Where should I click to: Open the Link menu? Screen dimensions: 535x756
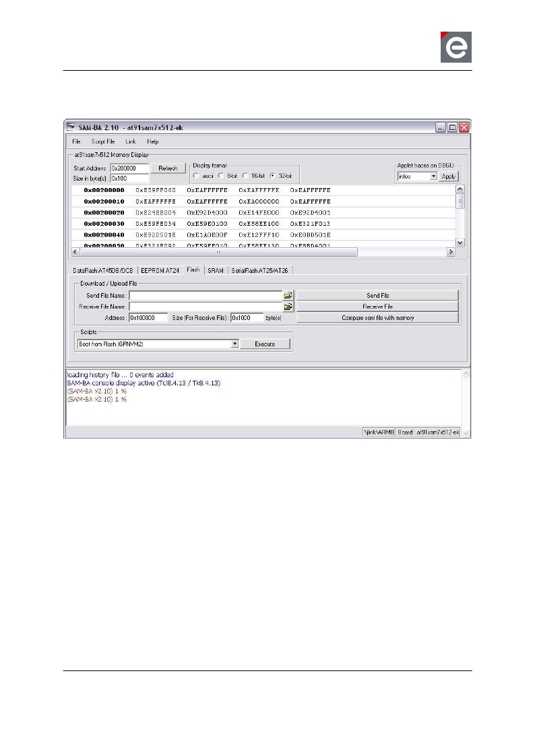(131, 141)
